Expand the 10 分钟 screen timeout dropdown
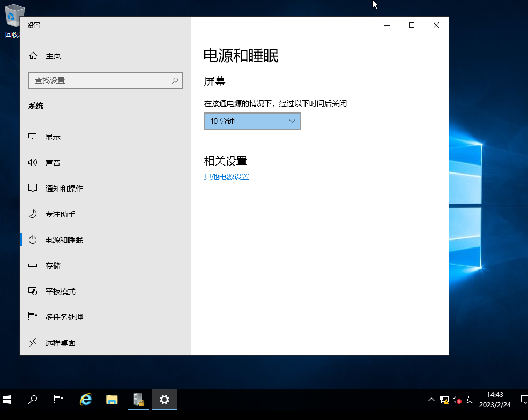The width and height of the screenshot is (528, 420). [252, 121]
